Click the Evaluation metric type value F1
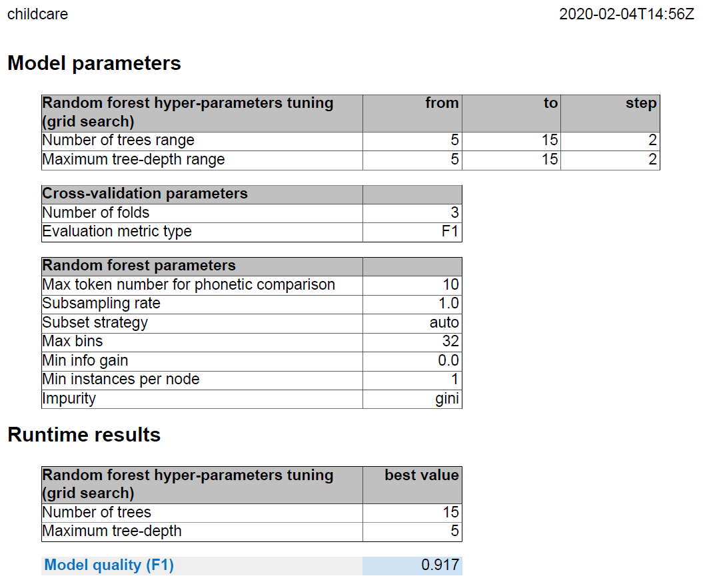 450,232
